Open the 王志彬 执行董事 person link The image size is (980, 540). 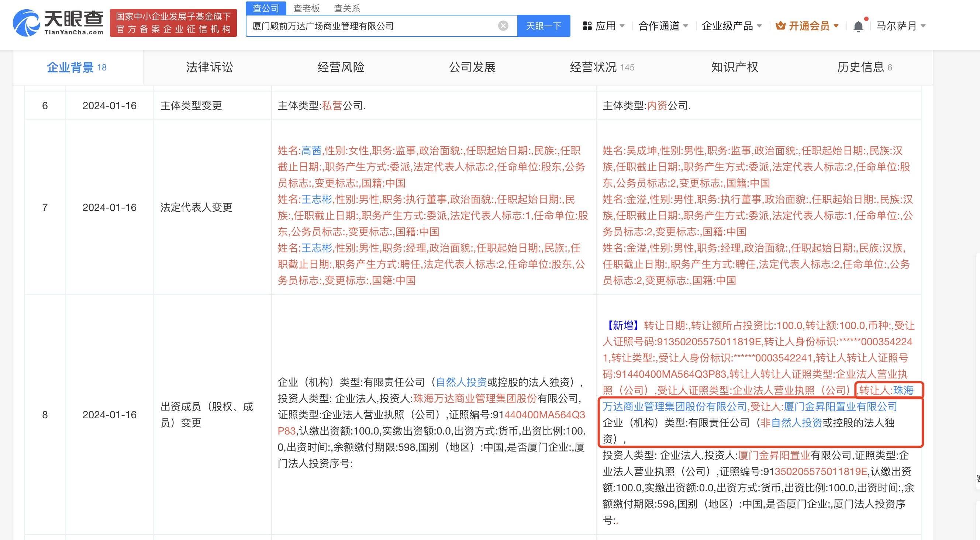(x=317, y=200)
